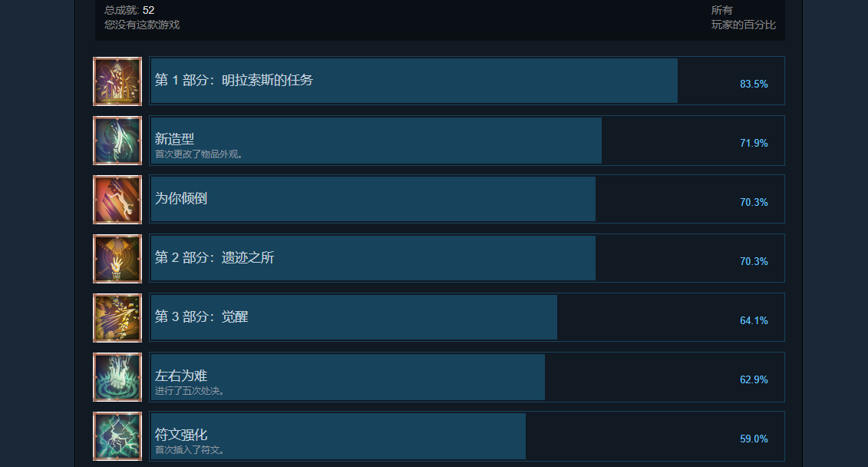Select the 第 1 部分：明拉索斯的任务 title

tap(234, 80)
